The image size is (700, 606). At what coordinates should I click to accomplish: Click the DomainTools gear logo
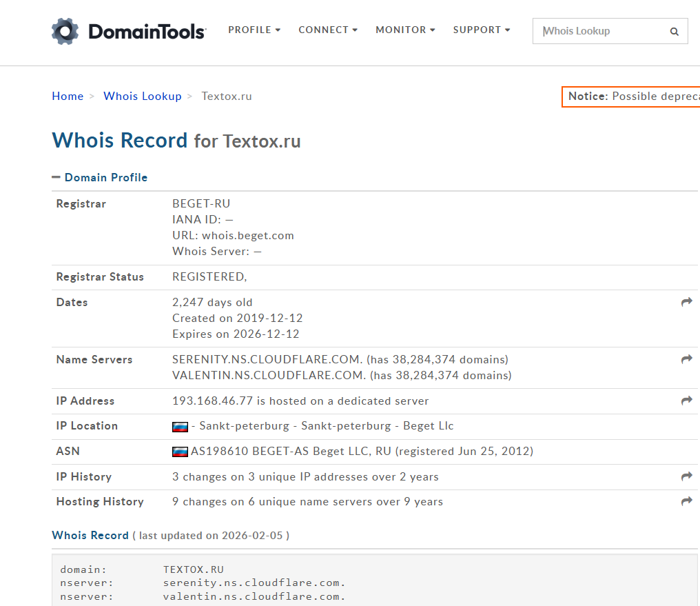coord(65,31)
